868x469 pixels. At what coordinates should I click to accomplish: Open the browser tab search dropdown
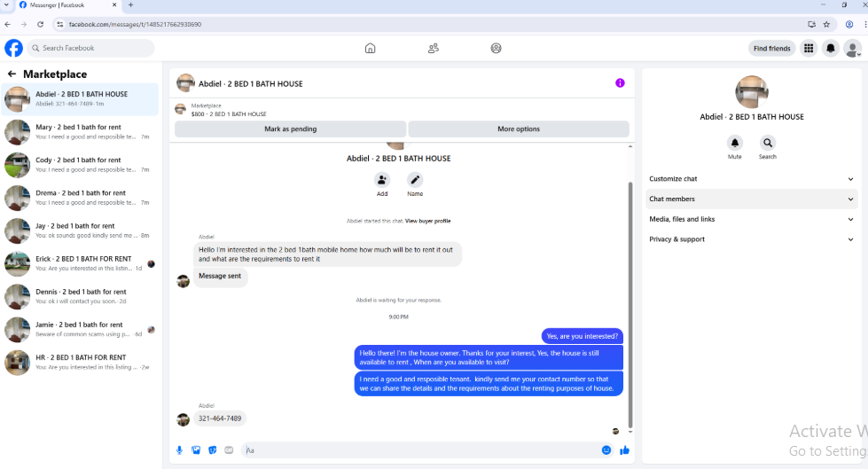coord(6,5)
